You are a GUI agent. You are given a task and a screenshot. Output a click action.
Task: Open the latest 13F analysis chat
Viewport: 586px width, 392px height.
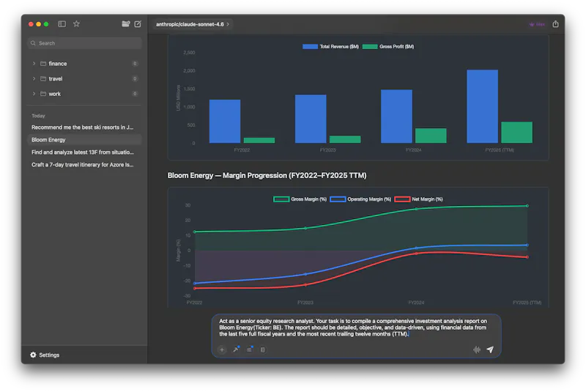click(85, 152)
